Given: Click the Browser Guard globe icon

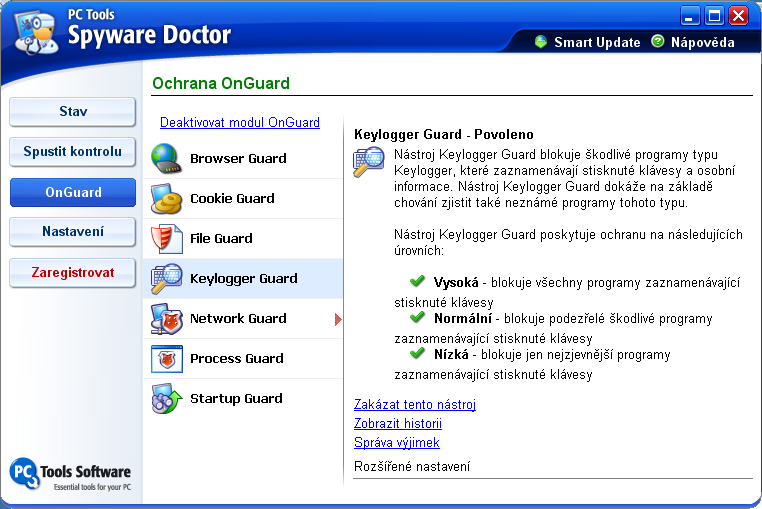Looking at the screenshot, I should (166, 158).
